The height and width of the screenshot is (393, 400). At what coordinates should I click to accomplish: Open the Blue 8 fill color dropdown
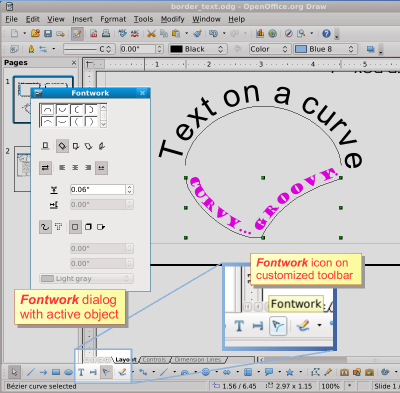pyautogui.click(x=326, y=49)
